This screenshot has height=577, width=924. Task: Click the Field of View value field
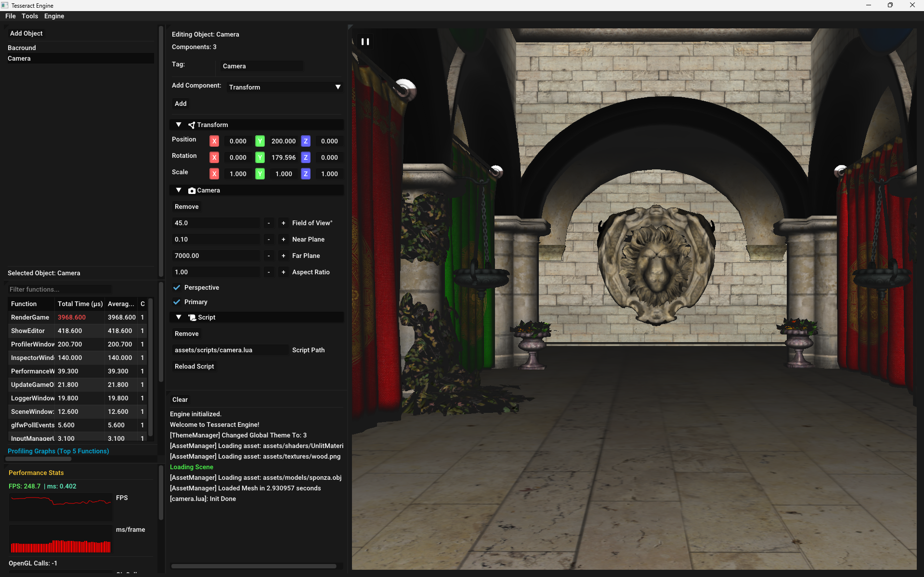pos(216,223)
